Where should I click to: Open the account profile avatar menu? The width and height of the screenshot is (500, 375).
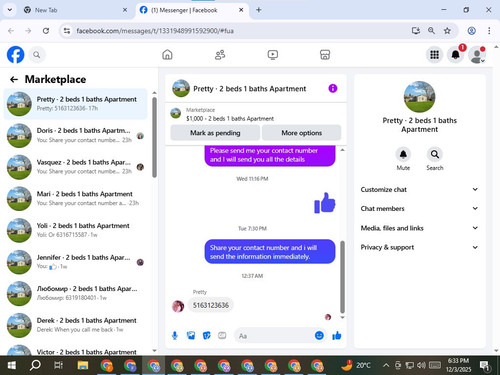pyautogui.click(x=477, y=55)
